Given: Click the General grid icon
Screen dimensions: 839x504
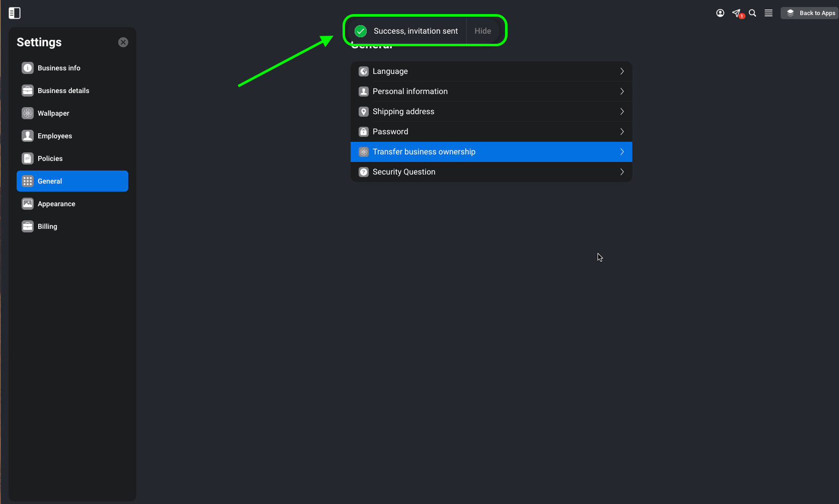Looking at the screenshot, I should pyautogui.click(x=28, y=181).
